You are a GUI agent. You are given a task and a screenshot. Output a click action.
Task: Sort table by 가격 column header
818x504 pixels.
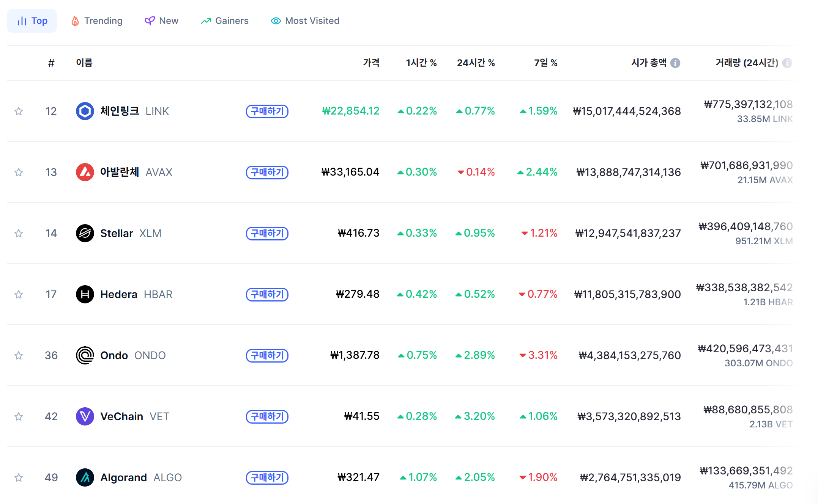[371, 63]
